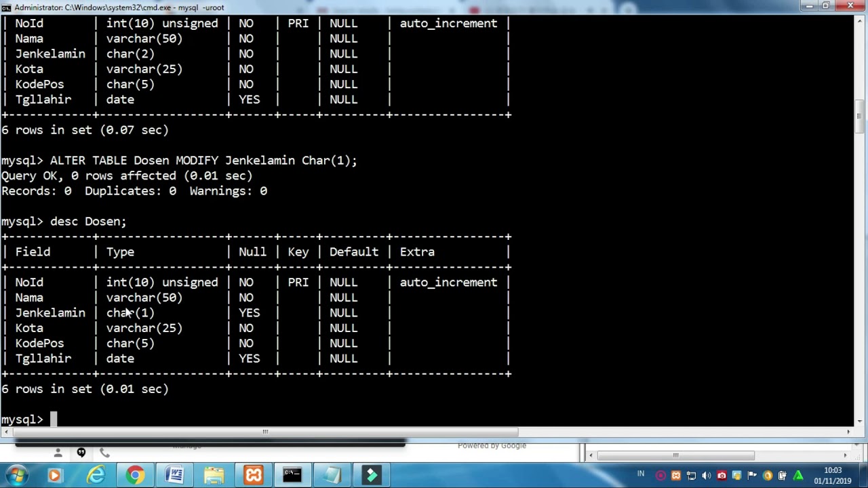This screenshot has height=488, width=868.
Task: Click the 'desc Dosen;' command text
Action: 88,222
